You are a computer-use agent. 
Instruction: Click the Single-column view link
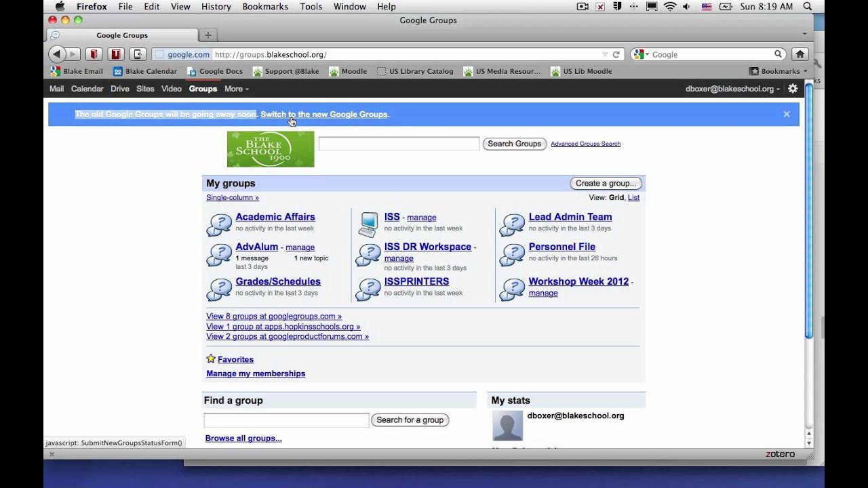pyautogui.click(x=233, y=198)
